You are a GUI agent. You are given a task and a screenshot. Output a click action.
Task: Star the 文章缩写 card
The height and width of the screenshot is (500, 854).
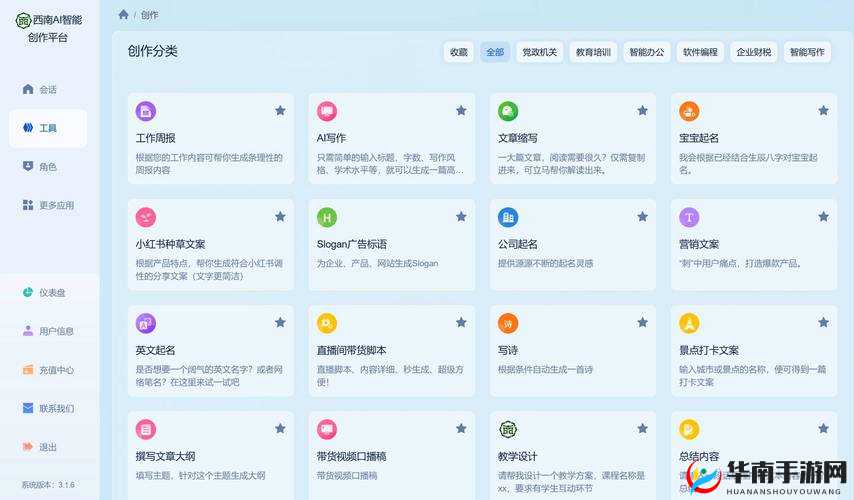click(x=643, y=111)
